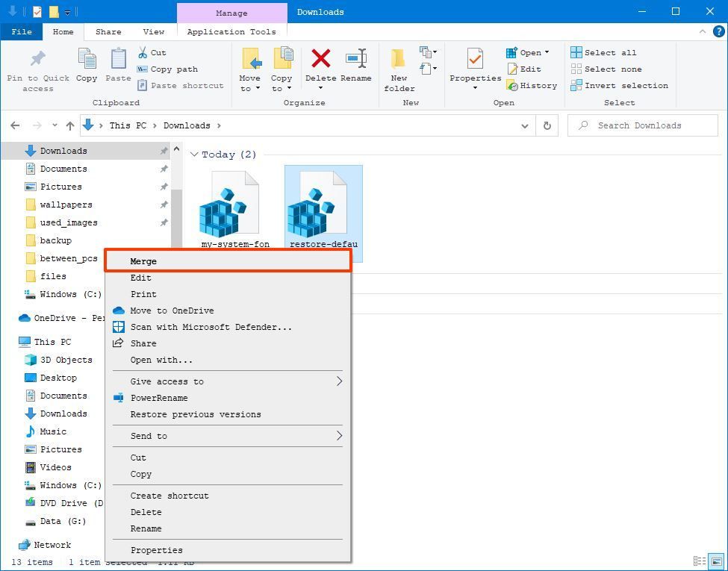
Task: Click the Delete icon in the ribbon
Action: tap(320, 67)
